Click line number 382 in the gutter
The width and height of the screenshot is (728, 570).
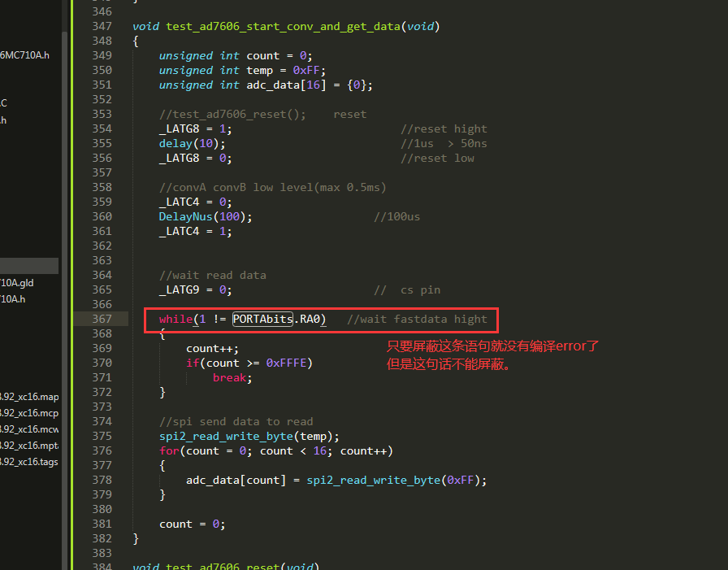point(102,538)
